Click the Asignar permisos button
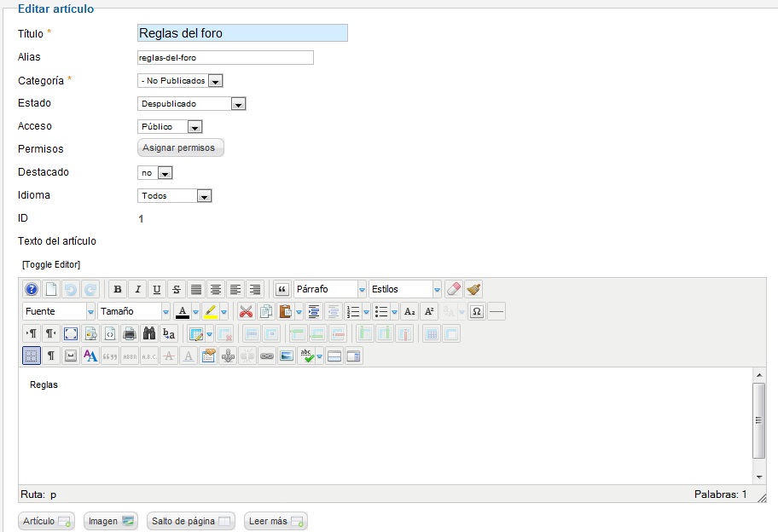The height and width of the screenshot is (532, 778). coord(180,148)
